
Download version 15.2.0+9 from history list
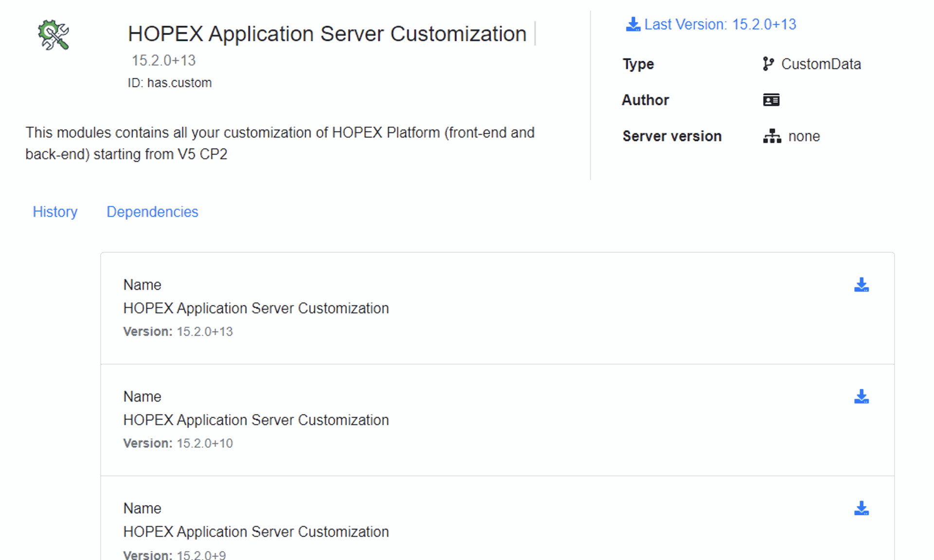[x=862, y=508]
